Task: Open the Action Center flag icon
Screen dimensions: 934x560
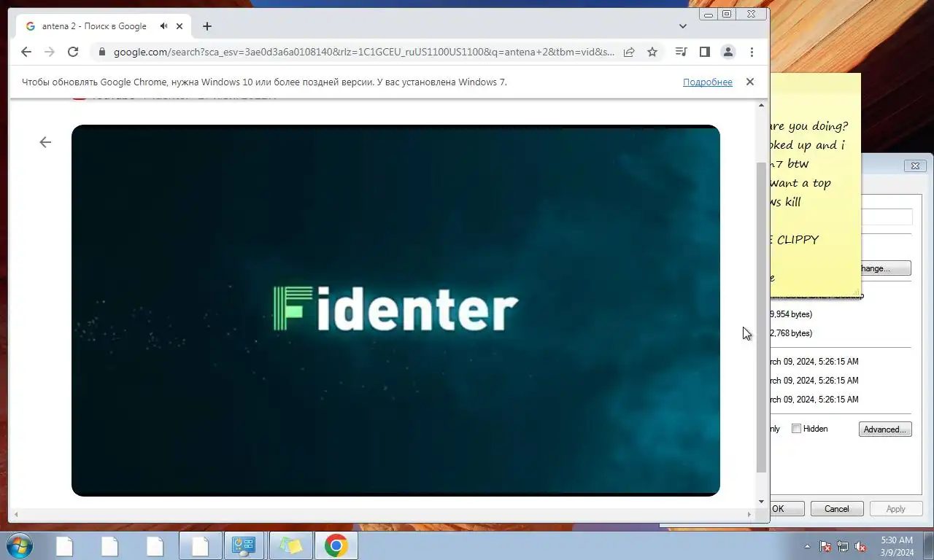Action: pos(825,546)
